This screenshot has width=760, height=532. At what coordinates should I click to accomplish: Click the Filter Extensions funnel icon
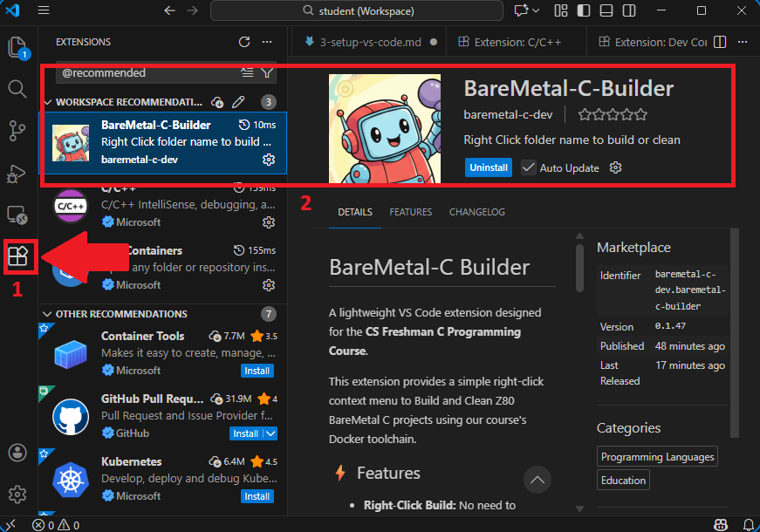tap(267, 72)
